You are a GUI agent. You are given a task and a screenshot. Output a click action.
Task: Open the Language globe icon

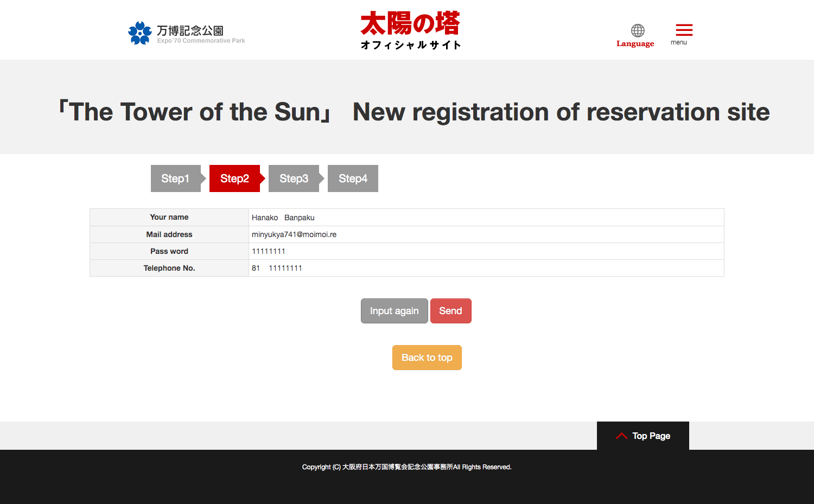pos(638,30)
